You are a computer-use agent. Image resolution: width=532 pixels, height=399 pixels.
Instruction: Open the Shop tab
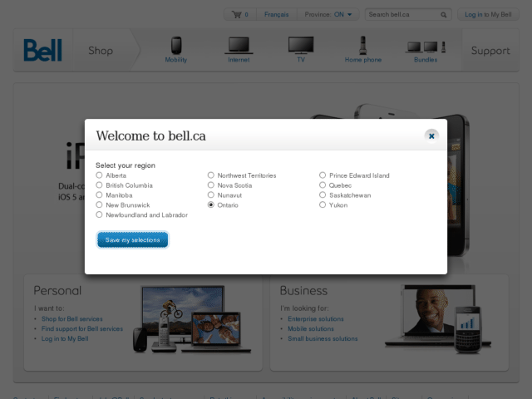point(101,51)
